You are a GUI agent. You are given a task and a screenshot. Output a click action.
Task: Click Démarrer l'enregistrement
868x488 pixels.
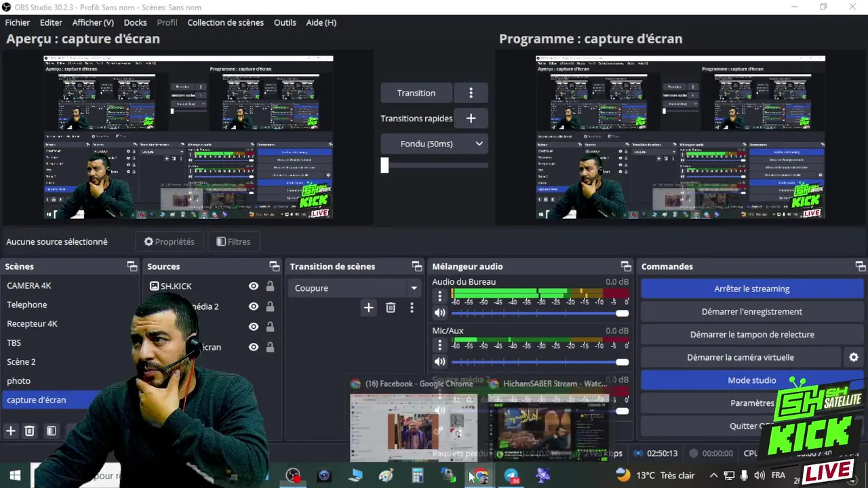751,312
